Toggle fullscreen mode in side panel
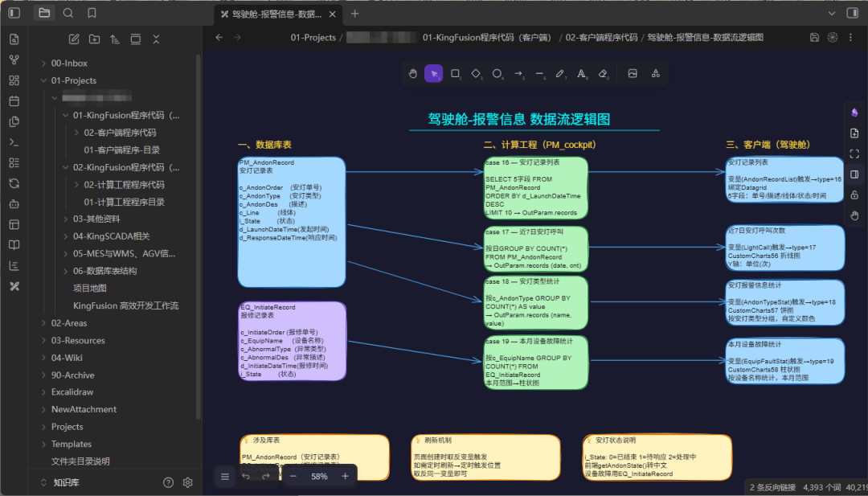This screenshot has width=868, height=496. point(854,154)
